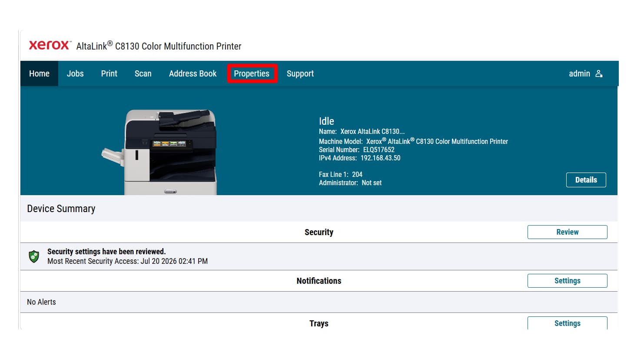644x339 pixels.
Task: Click the AltaLink C8130 page title
Action: pyautogui.click(x=159, y=46)
